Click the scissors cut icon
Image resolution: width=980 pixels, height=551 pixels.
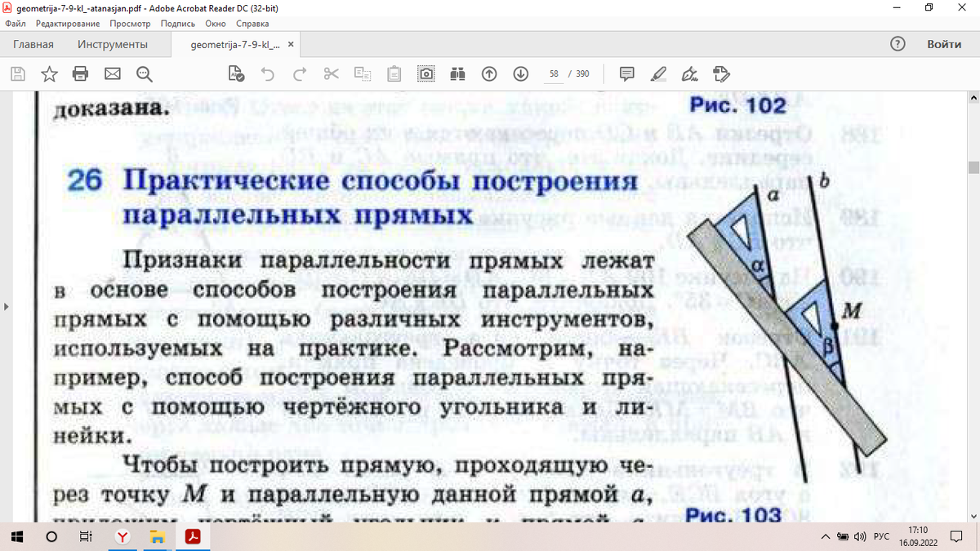331,74
